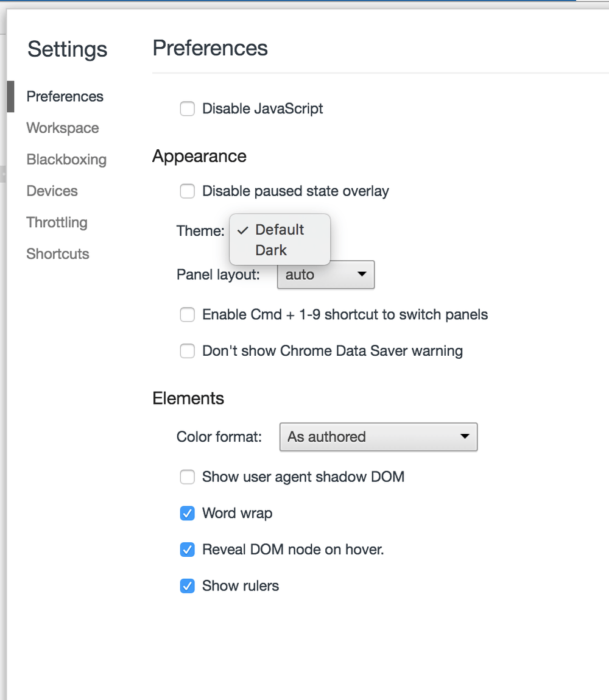
Task: Click the Color format: label
Action: (x=219, y=437)
